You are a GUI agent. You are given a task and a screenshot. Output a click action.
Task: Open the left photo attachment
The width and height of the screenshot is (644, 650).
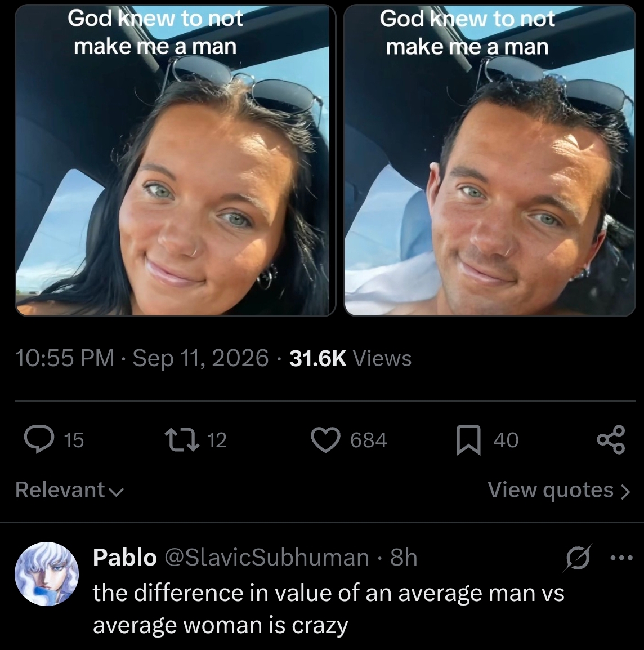175,160
